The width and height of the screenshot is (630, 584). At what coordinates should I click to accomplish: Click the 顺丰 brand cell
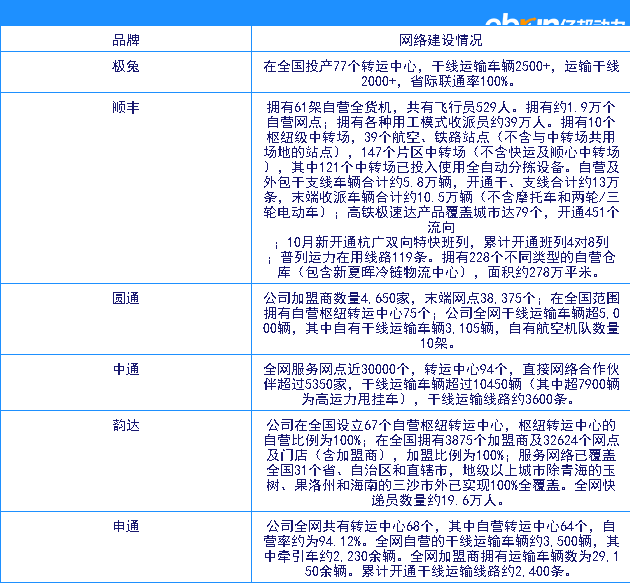pyautogui.click(x=125, y=104)
